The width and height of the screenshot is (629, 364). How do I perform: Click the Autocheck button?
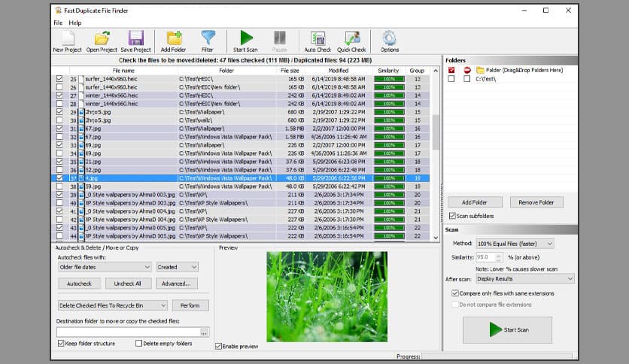point(80,284)
